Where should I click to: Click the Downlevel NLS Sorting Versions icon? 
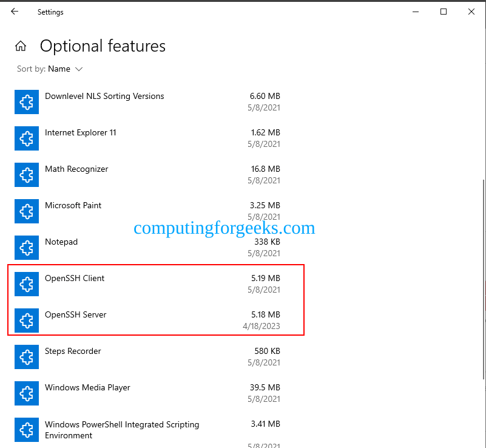coord(26,102)
